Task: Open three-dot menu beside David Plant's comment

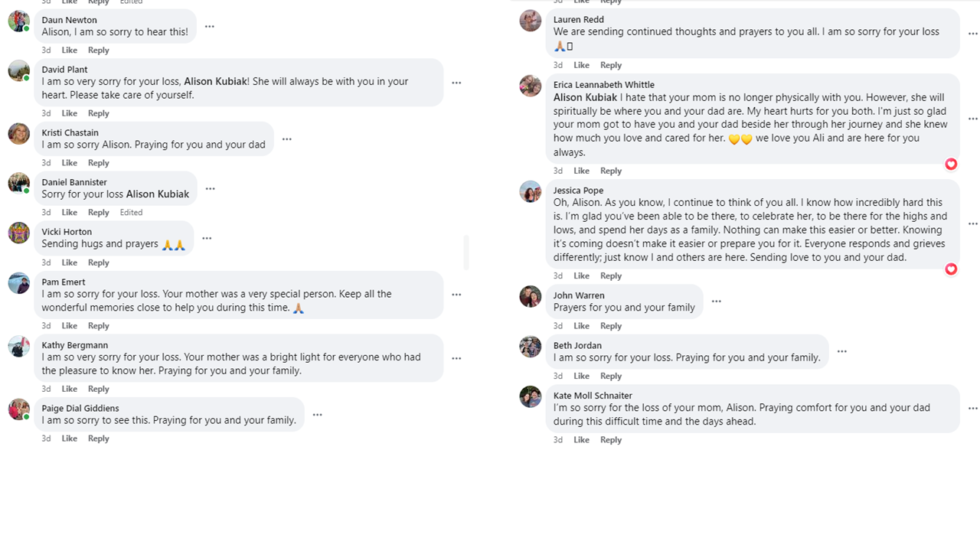Action: pos(456,83)
